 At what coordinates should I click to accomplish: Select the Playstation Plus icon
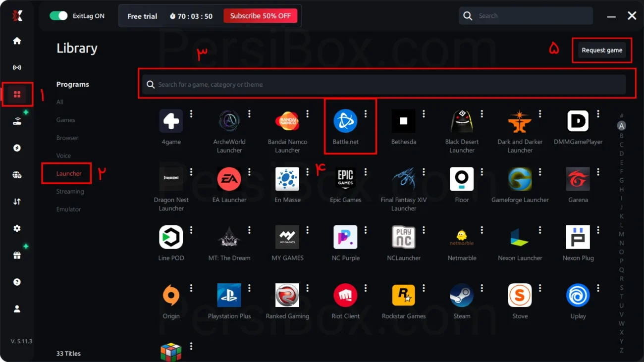pos(229,295)
